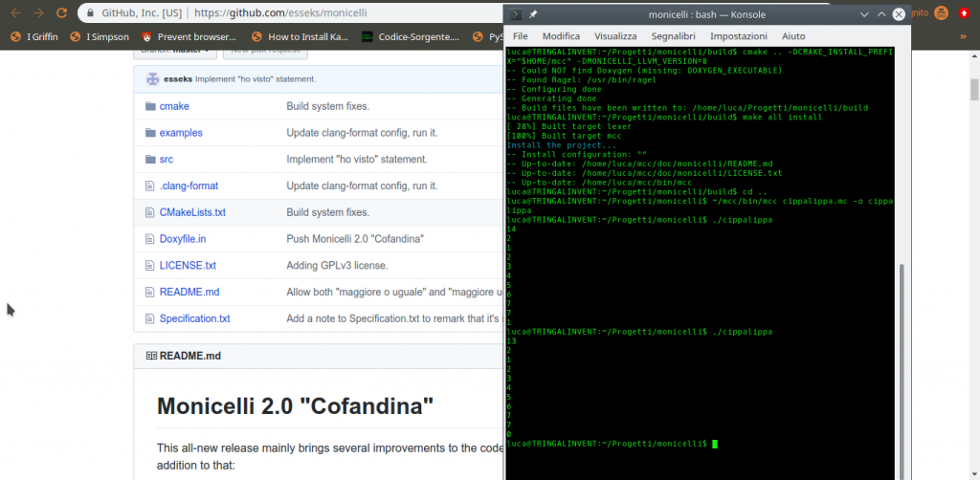
Task: Open the src folder
Action: click(167, 159)
